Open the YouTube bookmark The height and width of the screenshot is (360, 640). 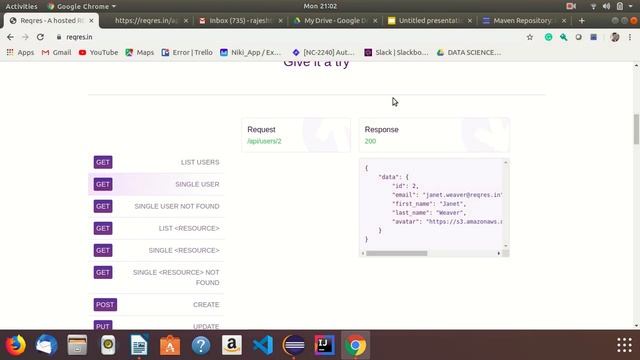(x=98, y=53)
